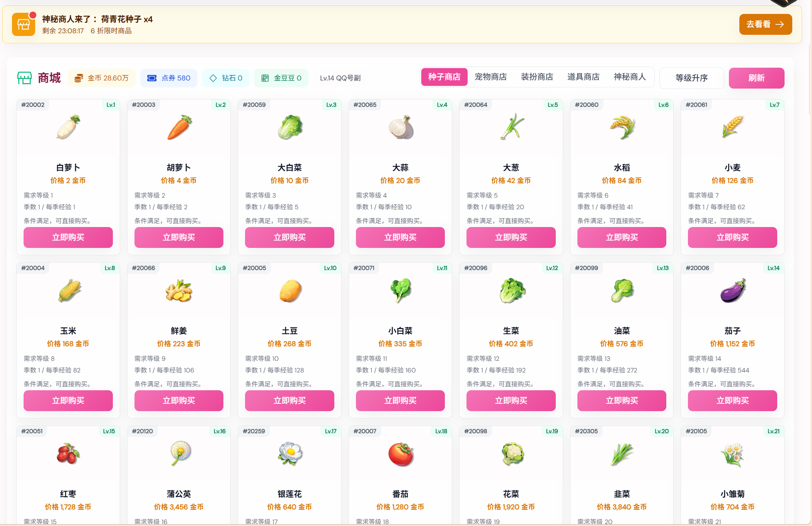
Task: Click the 金豆豆 bean icon
Action: [265, 78]
